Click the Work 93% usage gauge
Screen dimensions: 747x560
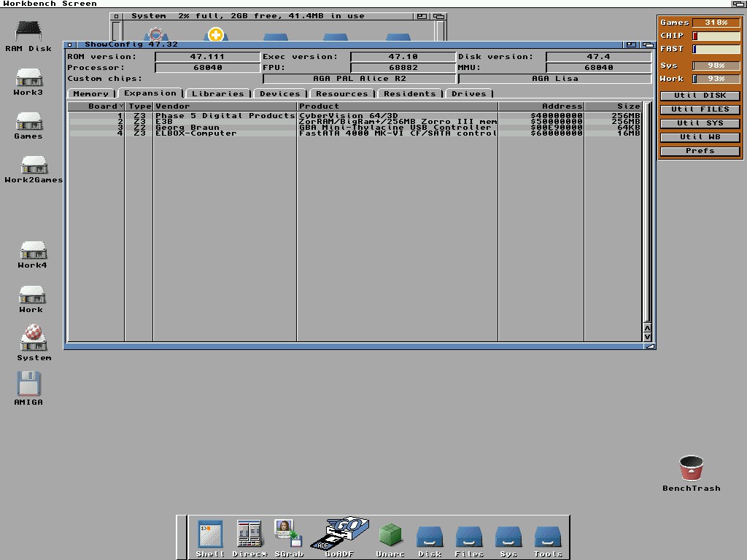[716, 79]
